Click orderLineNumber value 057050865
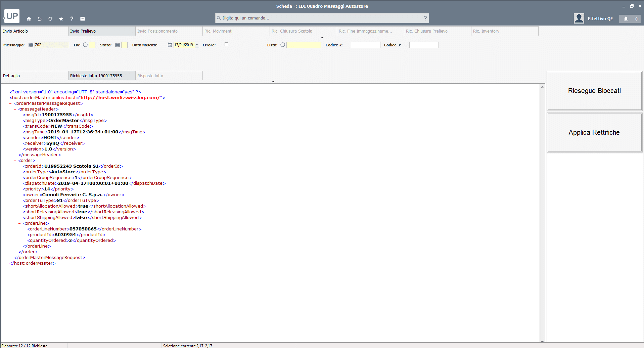 (83, 229)
